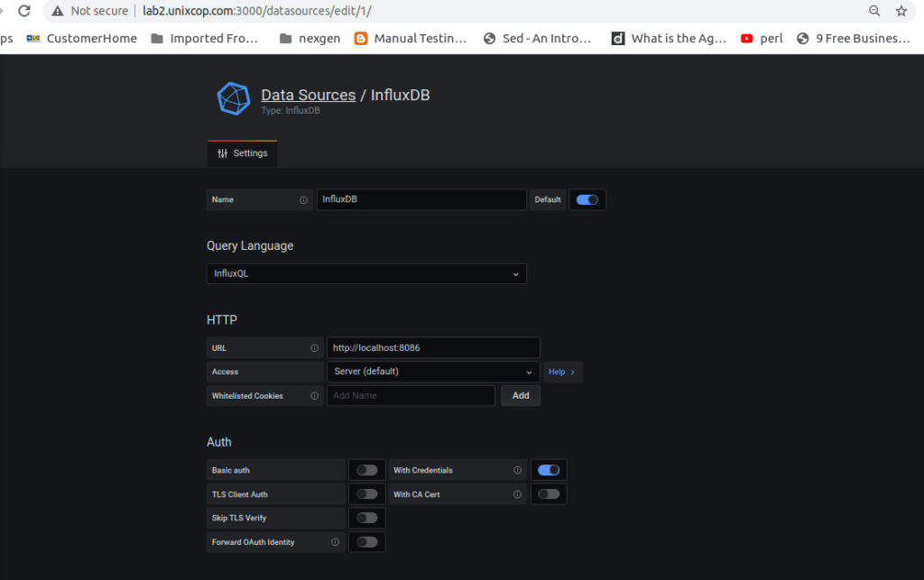This screenshot has height=580, width=924.
Task: Click the With Credentials info icon
Action: (517, 470)
